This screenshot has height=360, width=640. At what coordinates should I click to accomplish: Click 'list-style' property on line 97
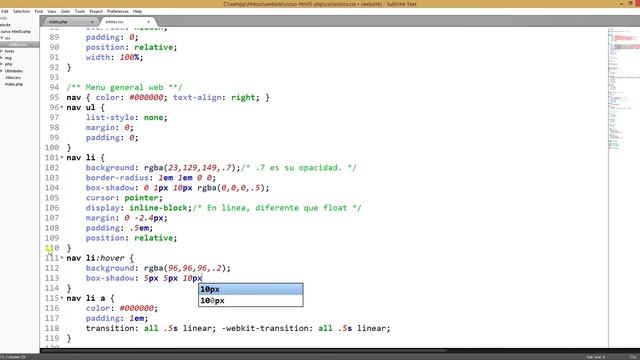pyautogui.click(x=110, y=118)
